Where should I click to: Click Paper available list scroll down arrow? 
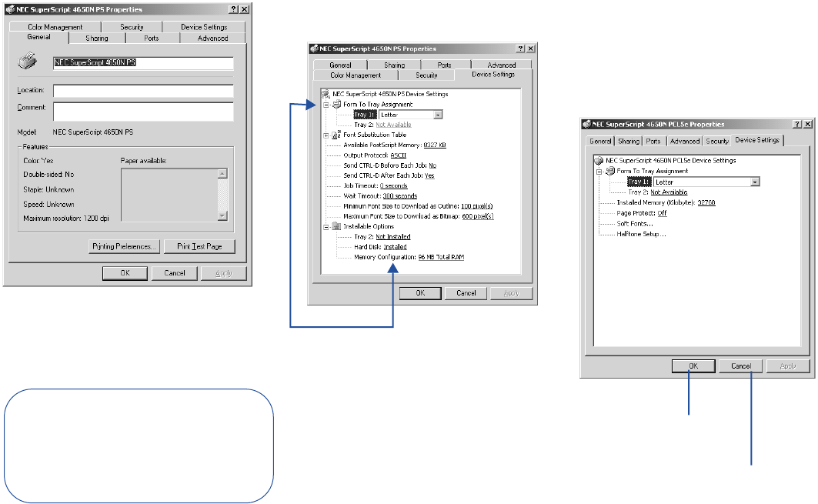(222, 215)
